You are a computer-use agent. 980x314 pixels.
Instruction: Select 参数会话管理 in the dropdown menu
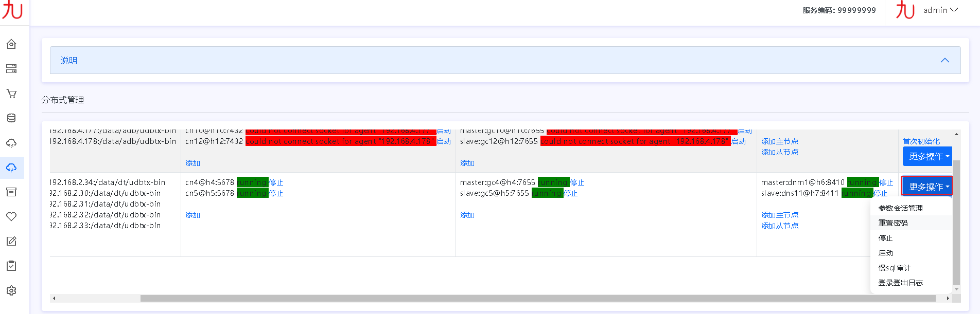[x=900, y=208]
